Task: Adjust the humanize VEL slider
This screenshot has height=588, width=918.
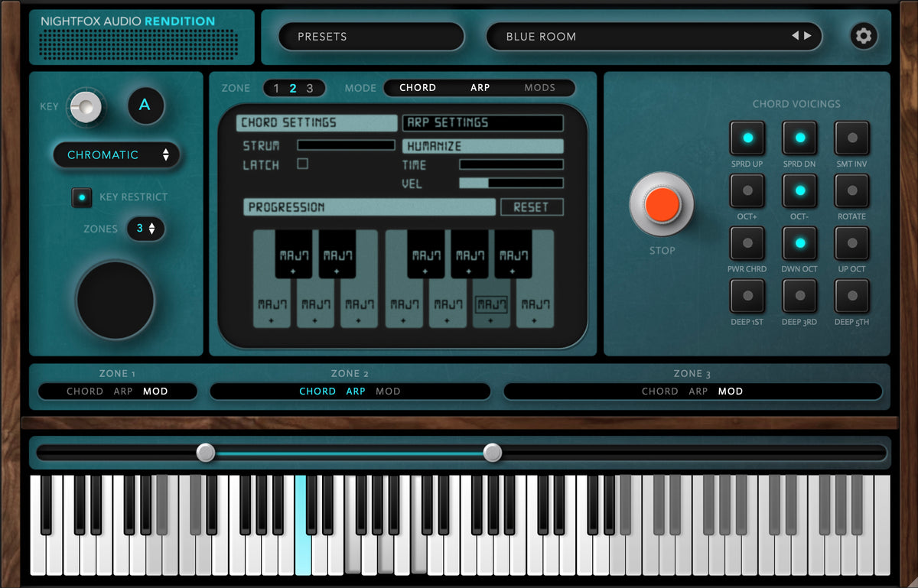Action: point(511,183)
